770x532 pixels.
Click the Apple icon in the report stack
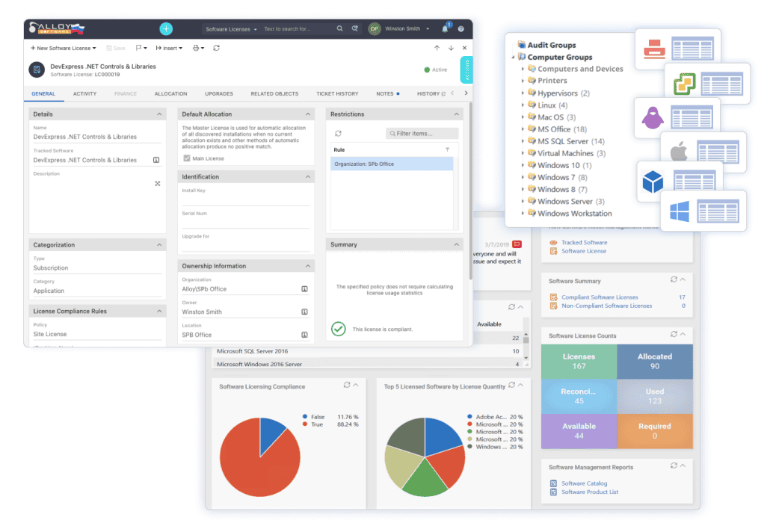(678, 149)
